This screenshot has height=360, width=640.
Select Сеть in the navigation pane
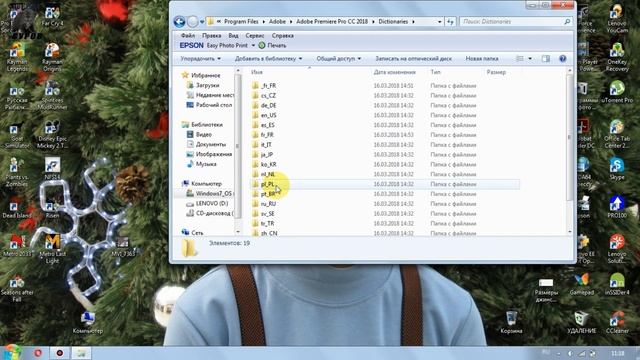(197, 233)
